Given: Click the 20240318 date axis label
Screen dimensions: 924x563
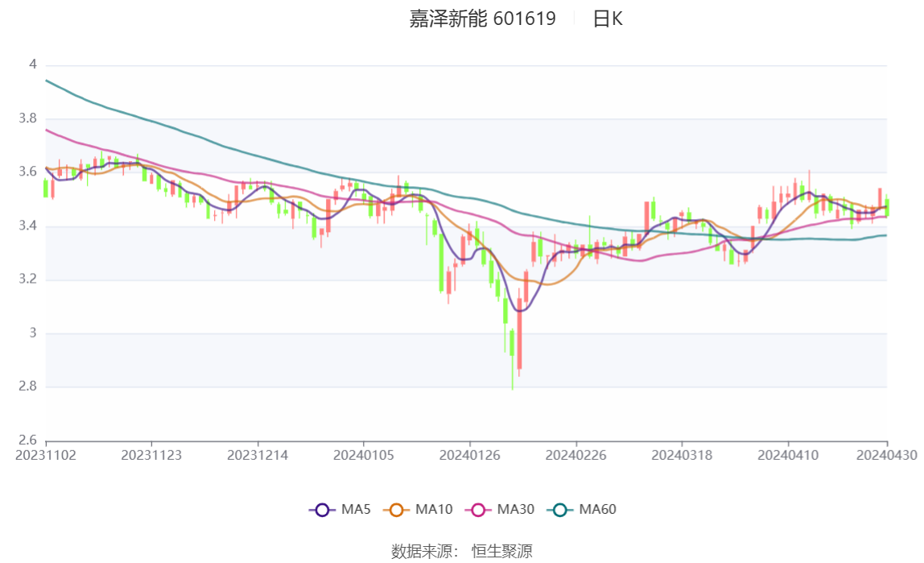Looking at the screenshot, I should point(682,455).
